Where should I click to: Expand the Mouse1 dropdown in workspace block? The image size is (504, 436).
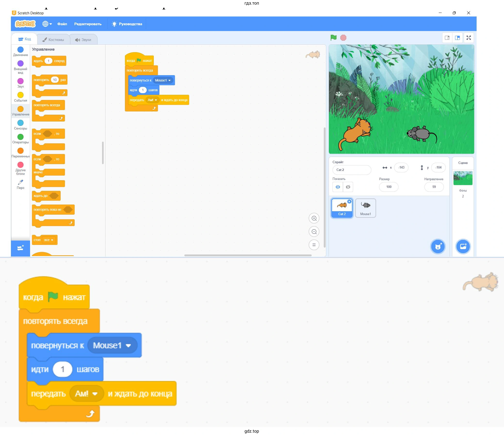[169, 80]
